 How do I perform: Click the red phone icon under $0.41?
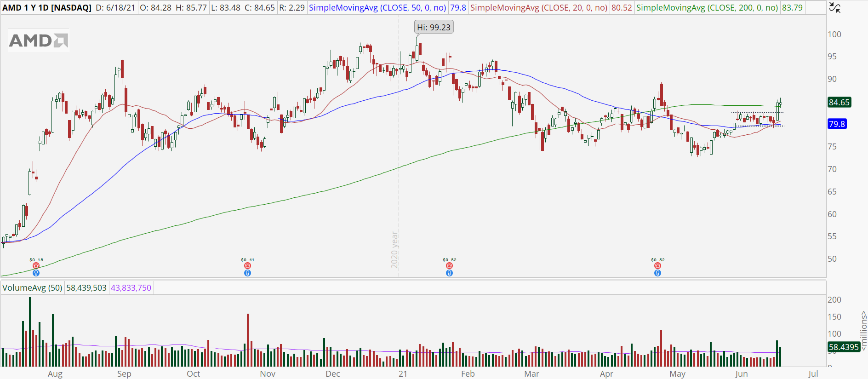(x=248, y=266)
